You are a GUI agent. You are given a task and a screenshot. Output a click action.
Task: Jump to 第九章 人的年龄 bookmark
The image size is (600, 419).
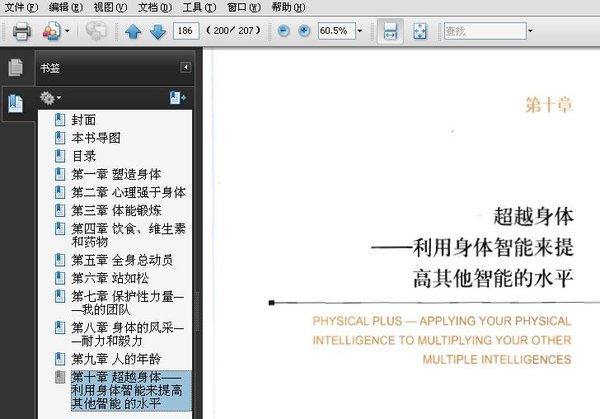pyautogui.click(x=116, y=359)
